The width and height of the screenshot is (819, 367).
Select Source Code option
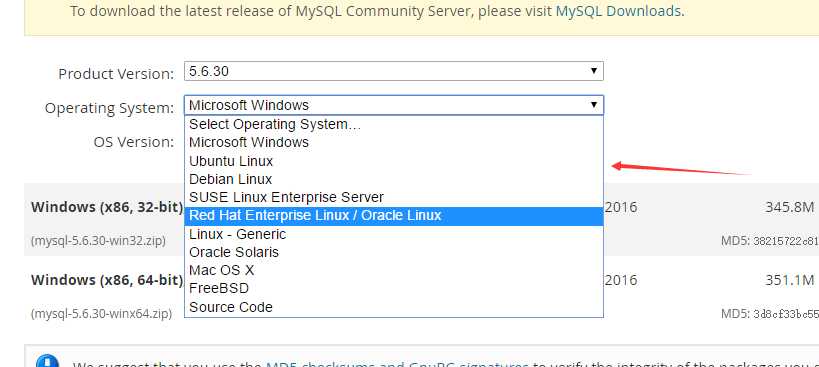click(394, 307)
